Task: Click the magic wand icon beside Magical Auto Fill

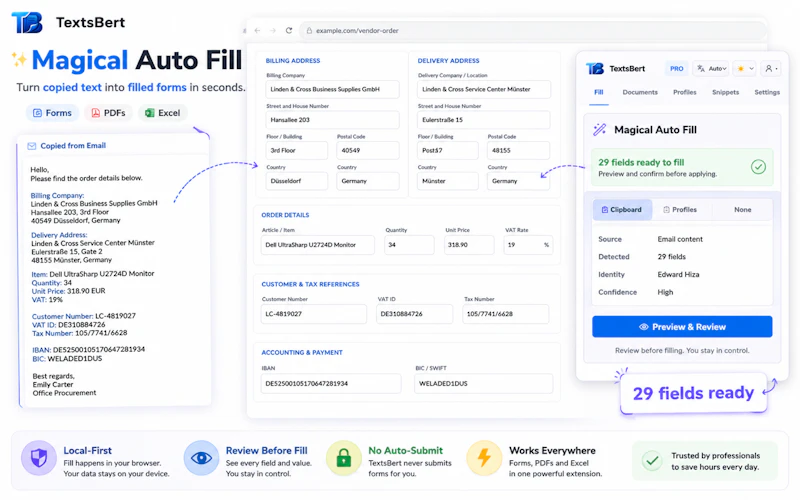Action: click(x=599, y=130)
